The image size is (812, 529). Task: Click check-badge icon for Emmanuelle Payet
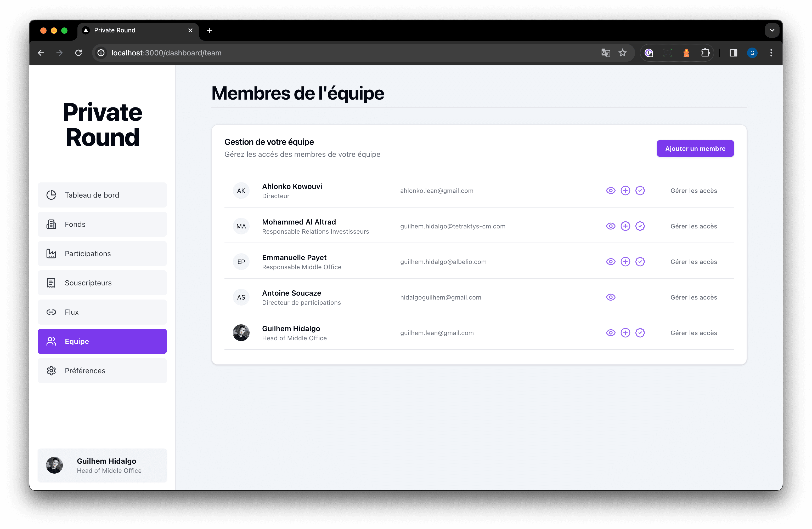tap(640, 262)
